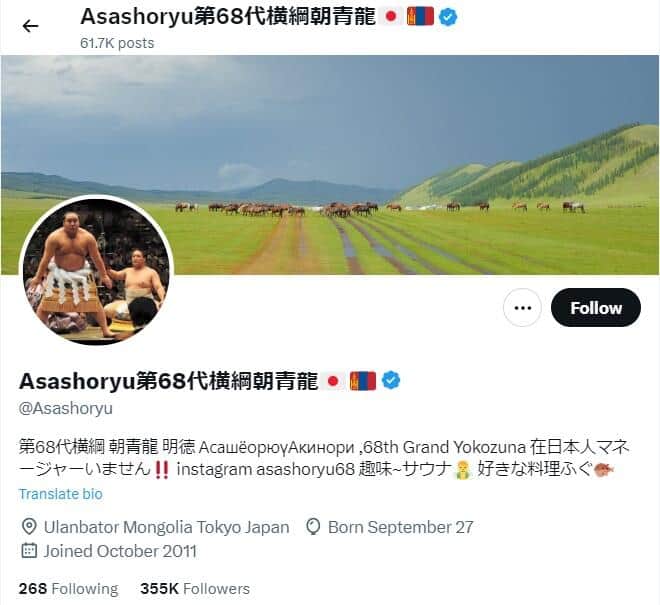Screen dimensions: 660x605
Task: Click the Ulanbator Mongolia Tokyo Japan location text
Action: (167, 527)
